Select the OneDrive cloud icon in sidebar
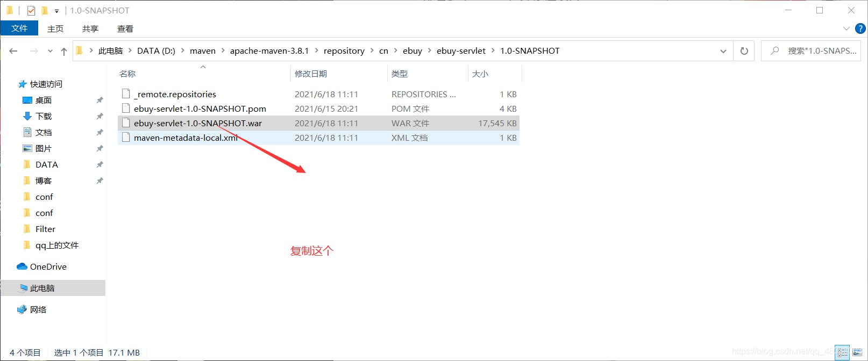The width and height of the screenshot is (868, 361). pos(22,266)
